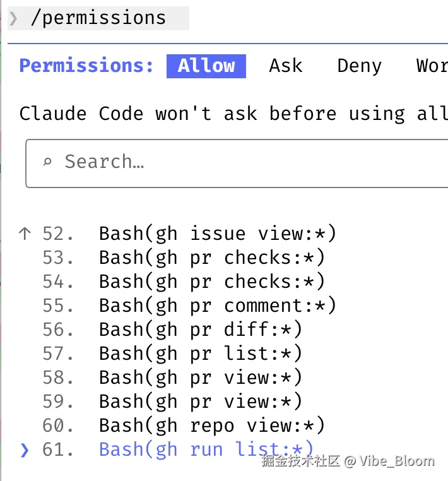
Task: Click the Bash(gh repo view:*) entry
Action: click(x=211, y=426)
